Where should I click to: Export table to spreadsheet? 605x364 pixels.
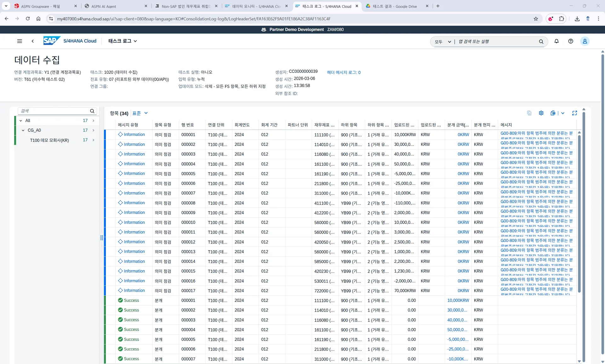click(x=553, y=113)
